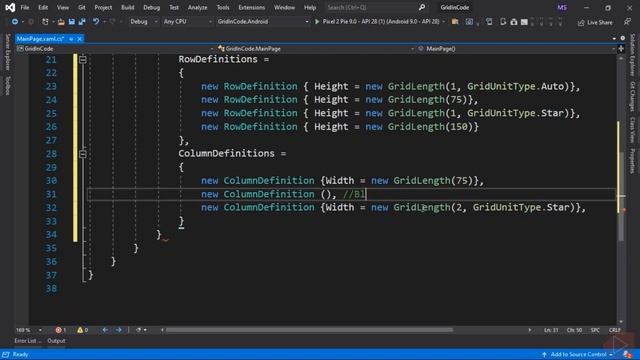Open the GridInCode.Android startup project dropdown
Screen dimensions: 640x360
[x=263, y=22]
